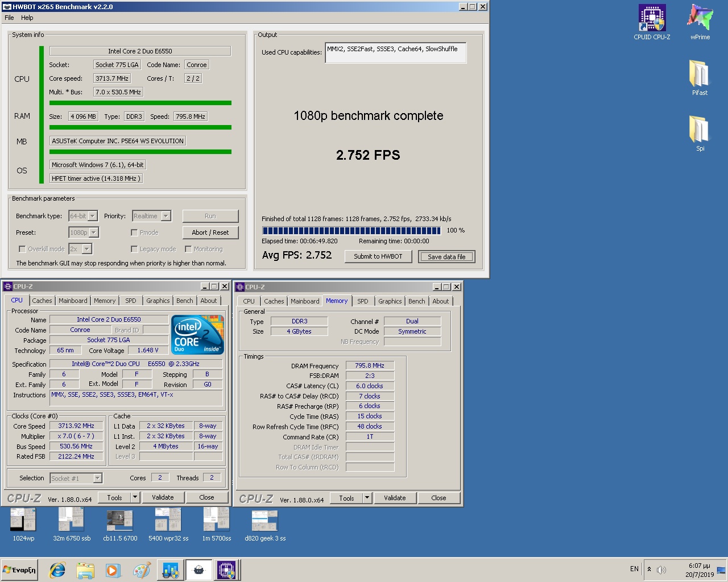Open the Help menu
Viewport: 728px width, 582px height.
(27, 18)
